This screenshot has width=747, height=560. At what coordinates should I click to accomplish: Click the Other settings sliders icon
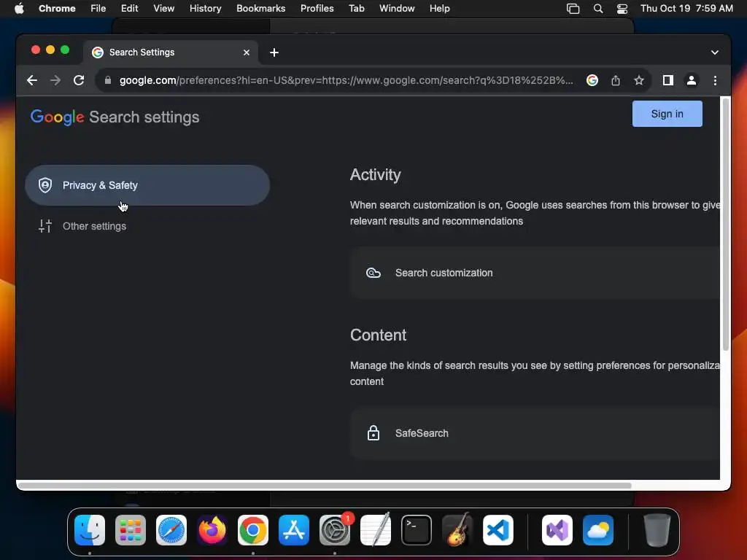tap(45, 226)
